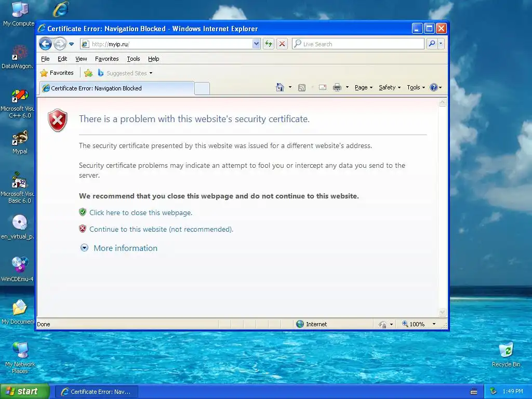Open search provider options dropdown
This screenshot has width=532, height=399.
441,44
